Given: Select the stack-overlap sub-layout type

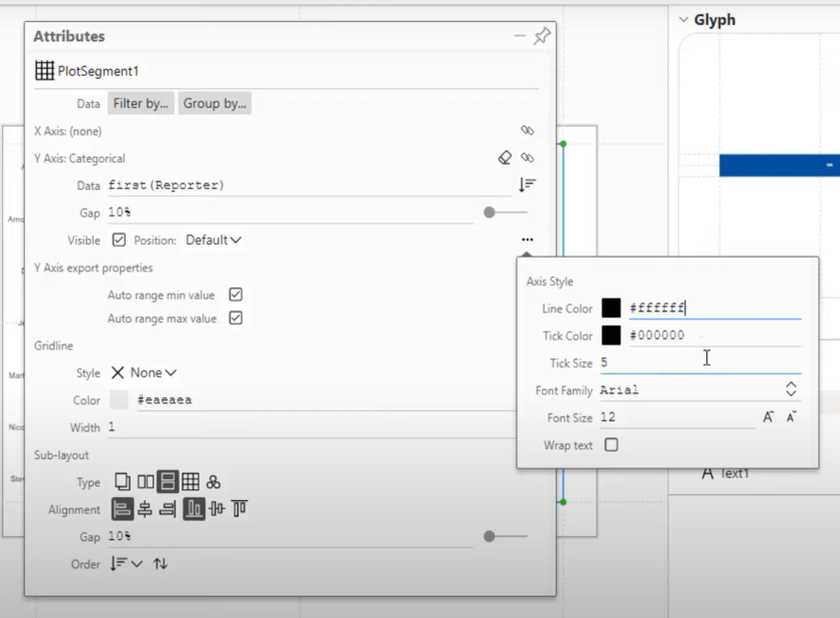Looking at the screenshot, I should (x=122, y=482).
